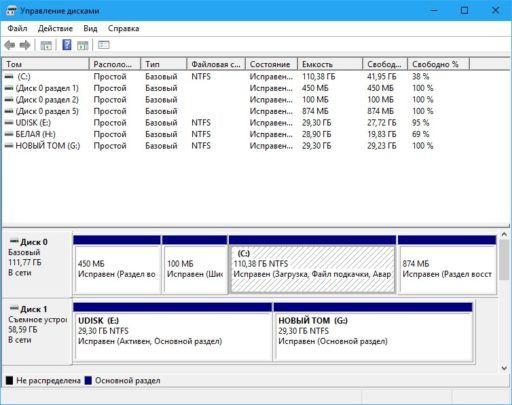Maximize the Управление дисками window
512x405 pixels.
(x=464, y=10)
